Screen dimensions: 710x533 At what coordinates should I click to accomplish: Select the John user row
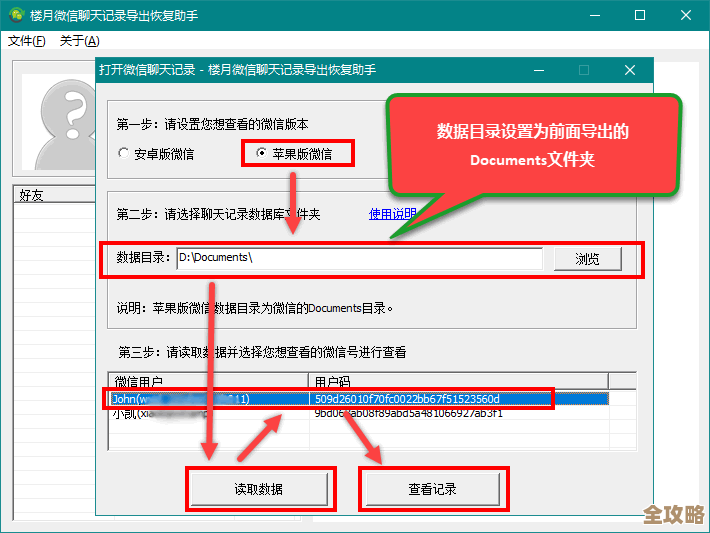[x=360, y=399]
